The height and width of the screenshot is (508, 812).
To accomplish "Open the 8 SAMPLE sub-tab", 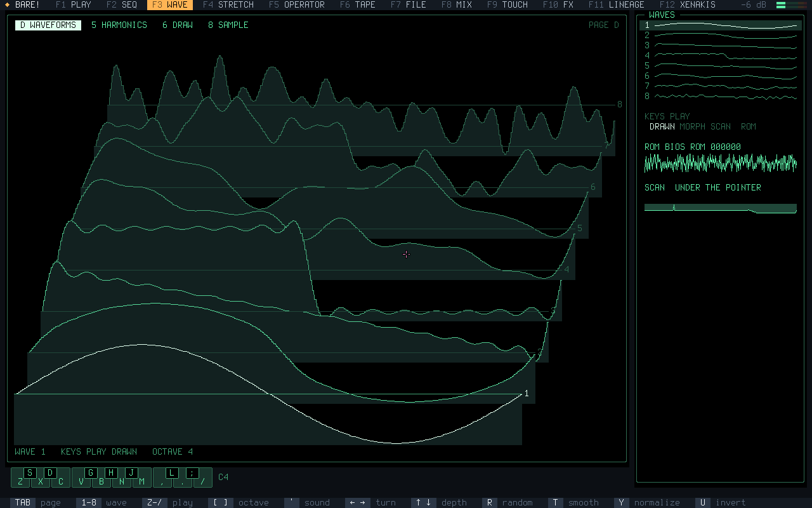I will click(x=228, y=25).
